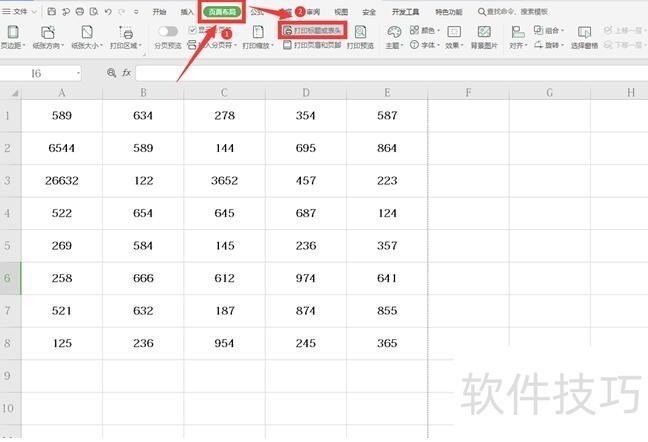Click the Undo arrow icon
This screenshot has width=648, height=442.
108,12
